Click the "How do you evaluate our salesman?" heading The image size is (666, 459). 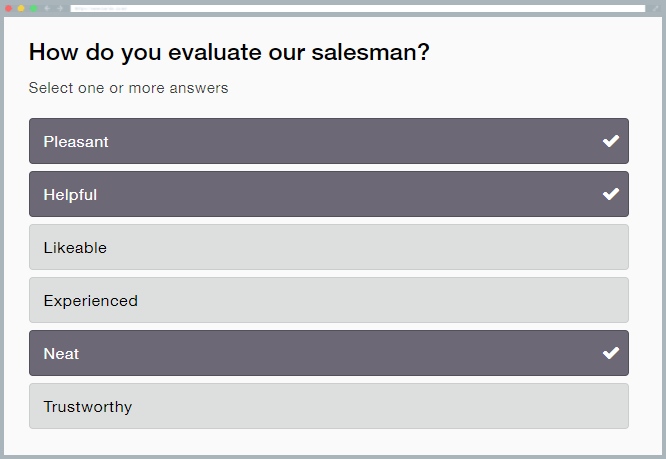tap(229, 52)
